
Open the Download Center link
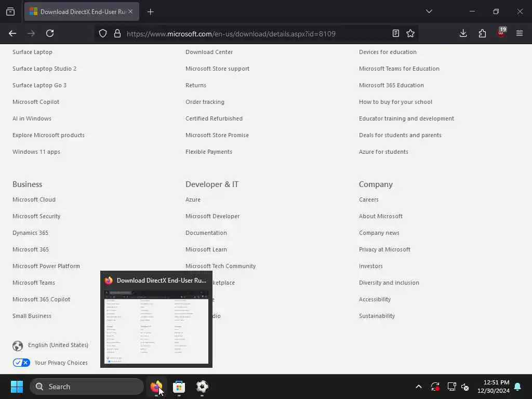pyautogui.click(x=209, y=52)
